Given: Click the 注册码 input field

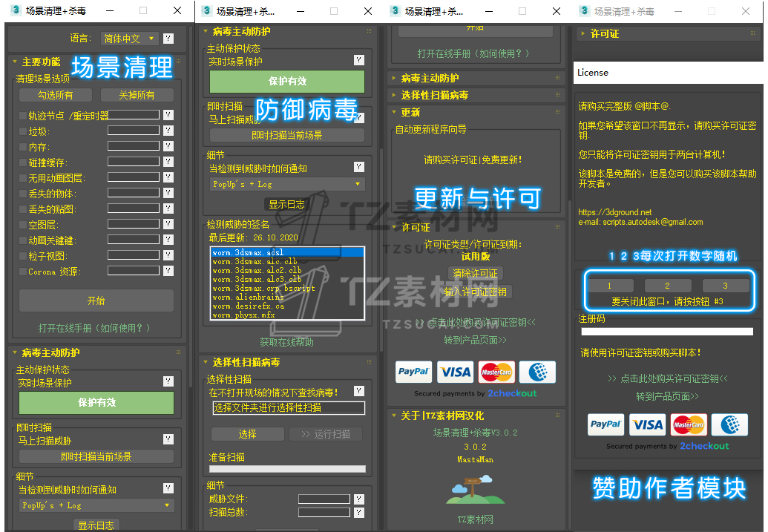Looking at the screenshot, I should (667, 332).
